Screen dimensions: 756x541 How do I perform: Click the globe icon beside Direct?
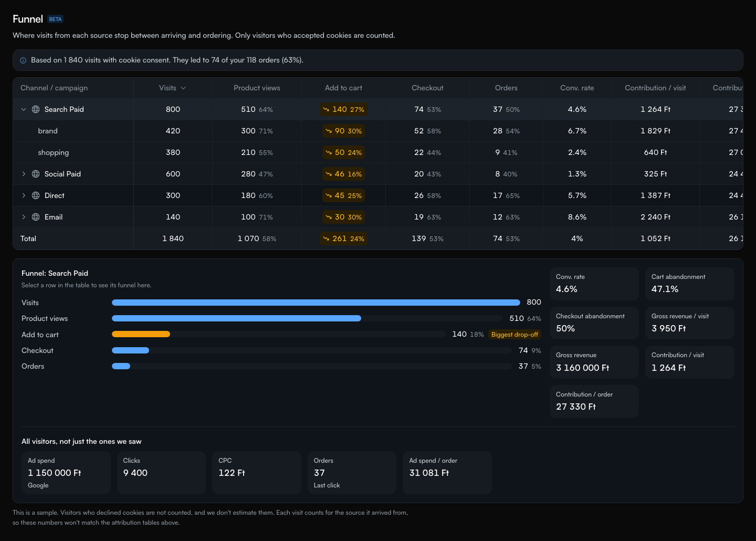point(36,195)
